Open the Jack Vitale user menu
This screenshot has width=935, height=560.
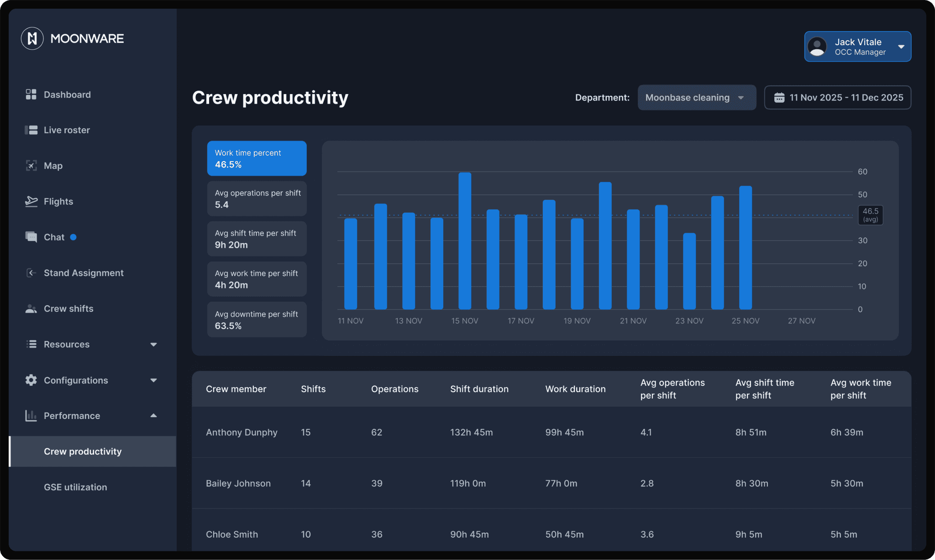(857, 47)
